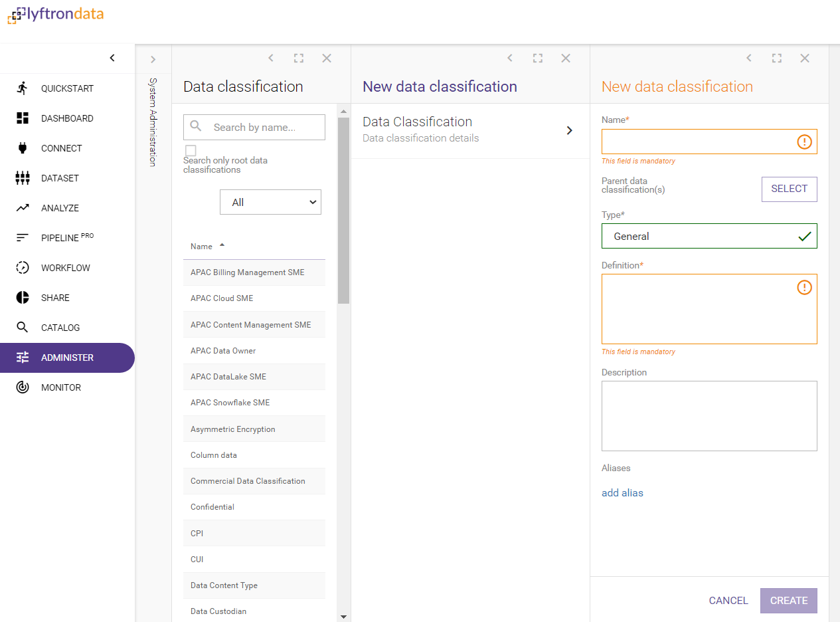Collapse right form panel with back arrow
This screenshot has height=622, width=840.
(749, 58)
